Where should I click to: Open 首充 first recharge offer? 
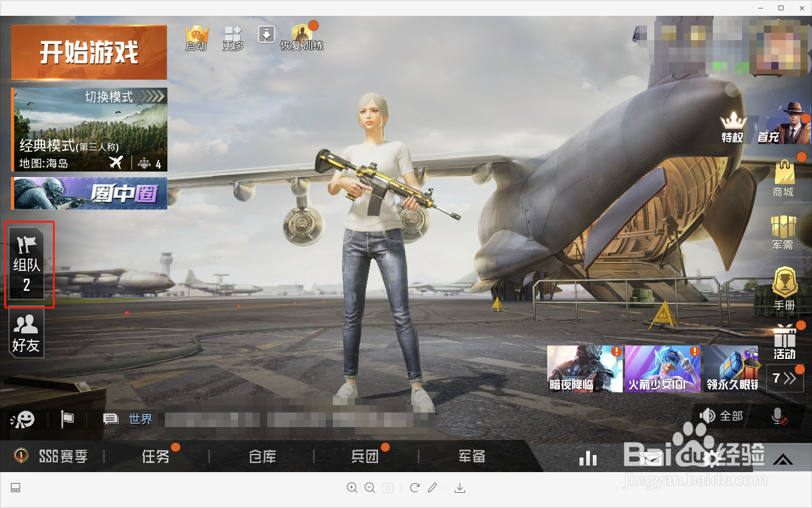click(x=784, y=124)
